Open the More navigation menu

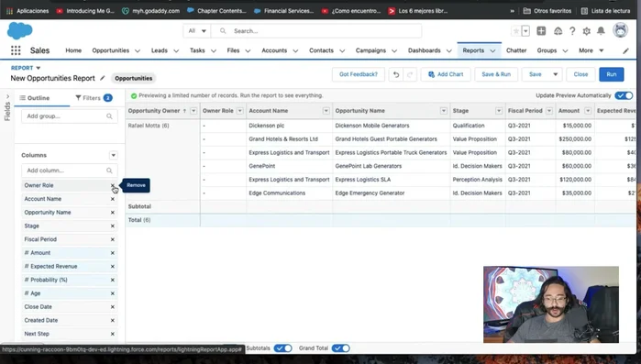point(591,50)
